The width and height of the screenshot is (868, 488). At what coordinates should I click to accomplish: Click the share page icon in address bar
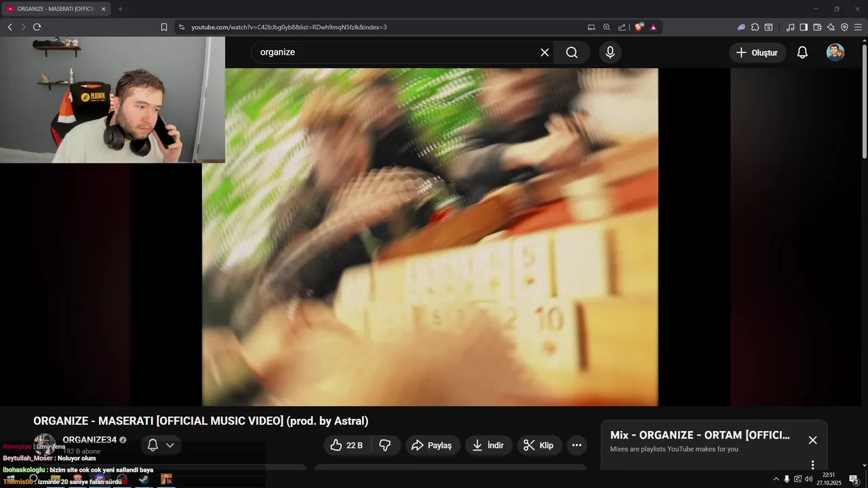[x=622, y=27]
